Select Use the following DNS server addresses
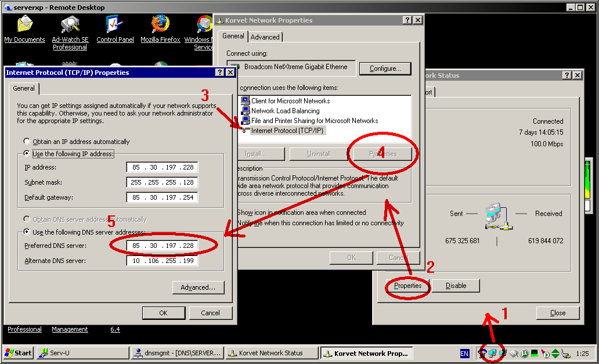Viewport: 599px width, 364px height. click(x=26, y=232)
